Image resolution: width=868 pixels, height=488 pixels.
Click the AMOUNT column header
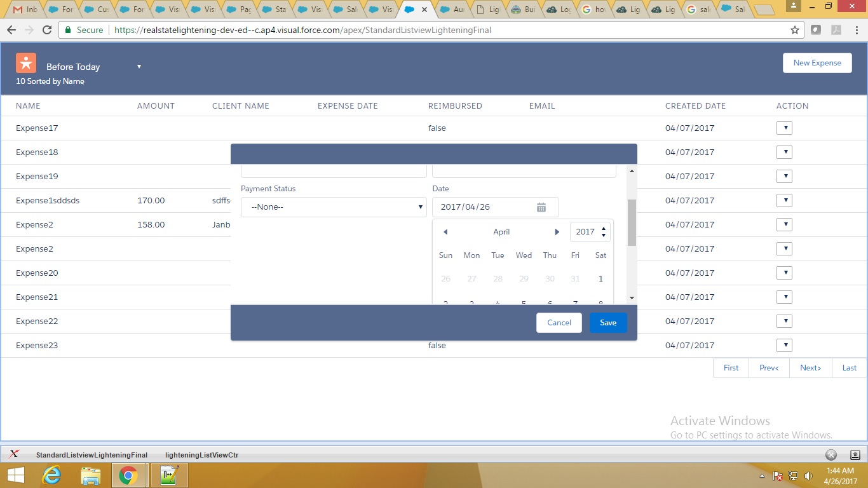point(156,106)
